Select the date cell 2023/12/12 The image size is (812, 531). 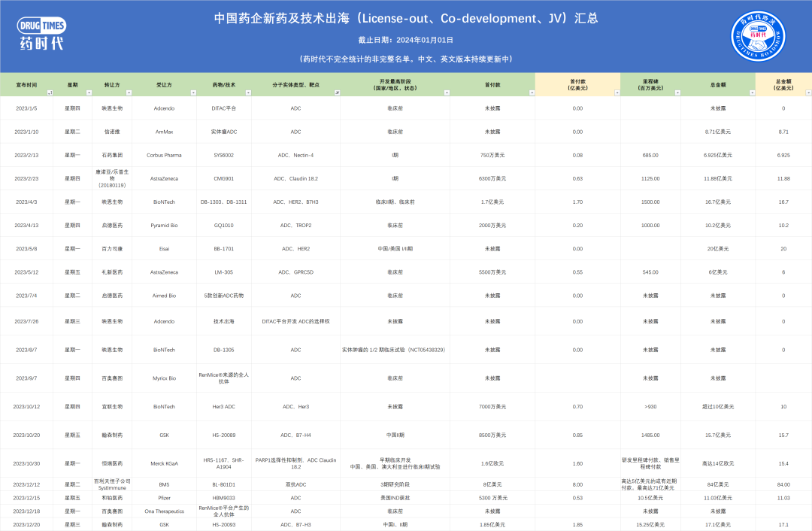click(x=26, y=484)
